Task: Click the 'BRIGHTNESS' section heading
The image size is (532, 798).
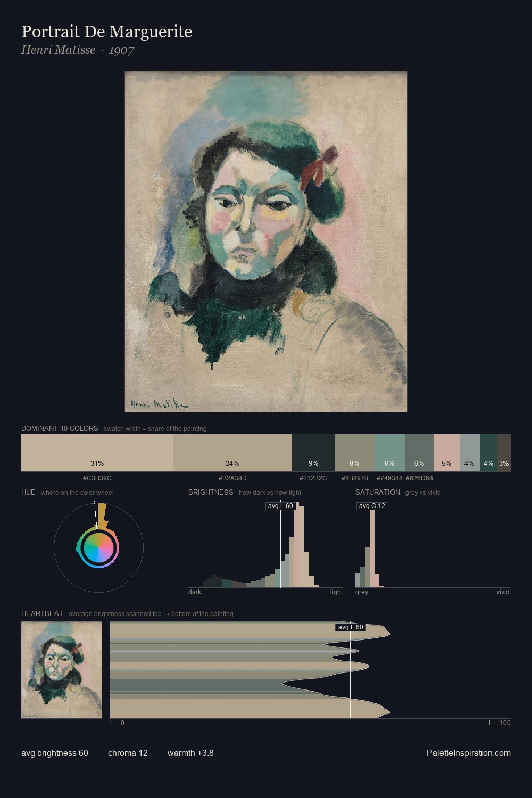Action: [x=211, y=492]
